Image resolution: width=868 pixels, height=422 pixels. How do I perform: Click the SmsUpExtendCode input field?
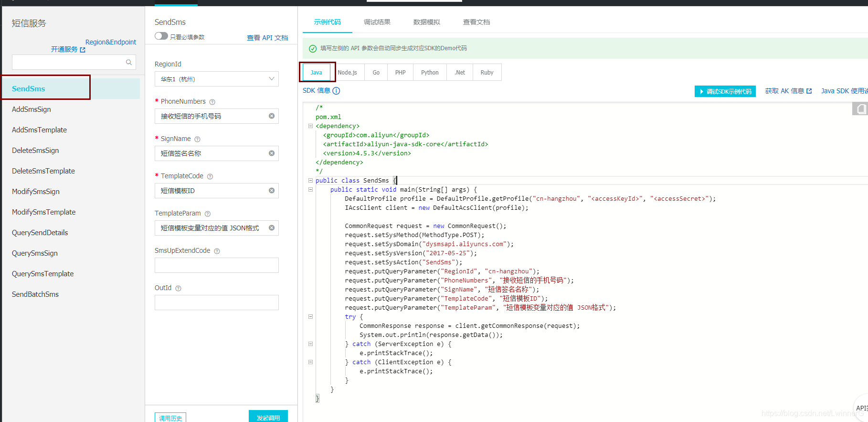tap(217, 265)
